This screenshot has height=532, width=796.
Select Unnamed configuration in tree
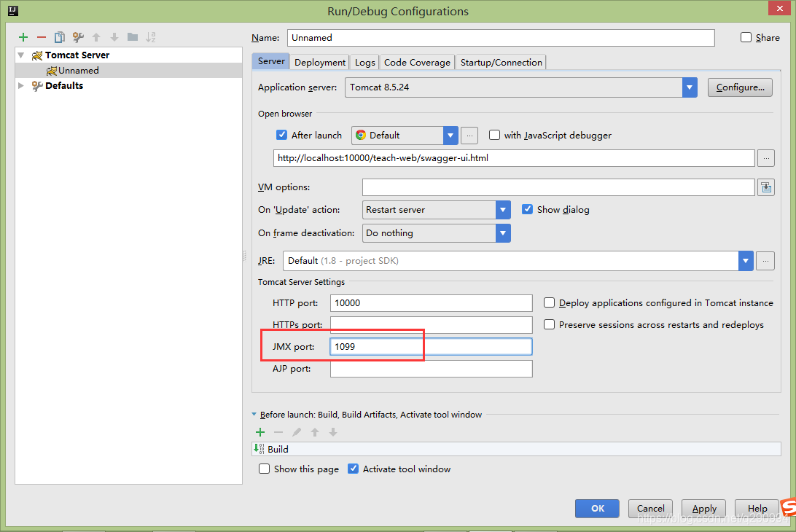pos(128,71)
